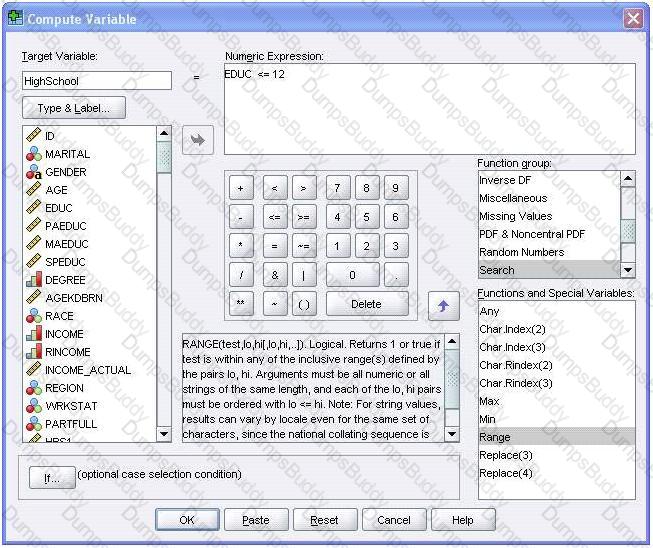653x548 pixels.
Task: Click the ampersand AND key
Action: tap(275, 275)
